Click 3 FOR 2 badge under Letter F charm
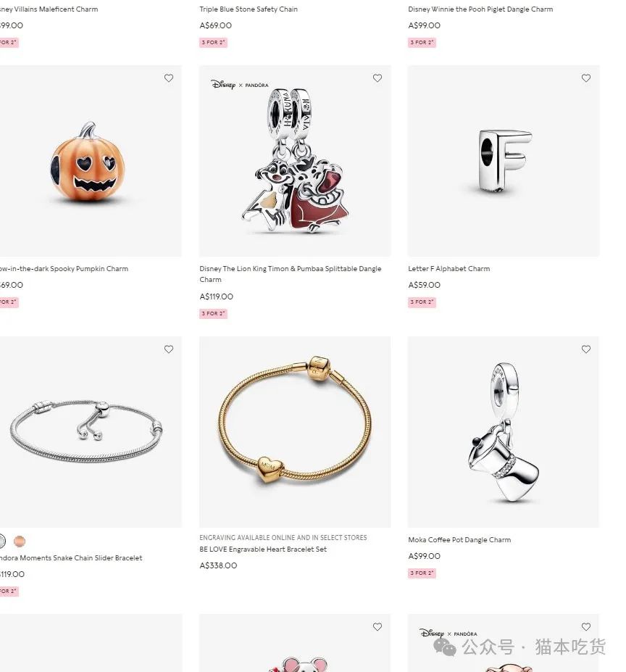Viewport: 626px width, 672px height. [422, 302]
